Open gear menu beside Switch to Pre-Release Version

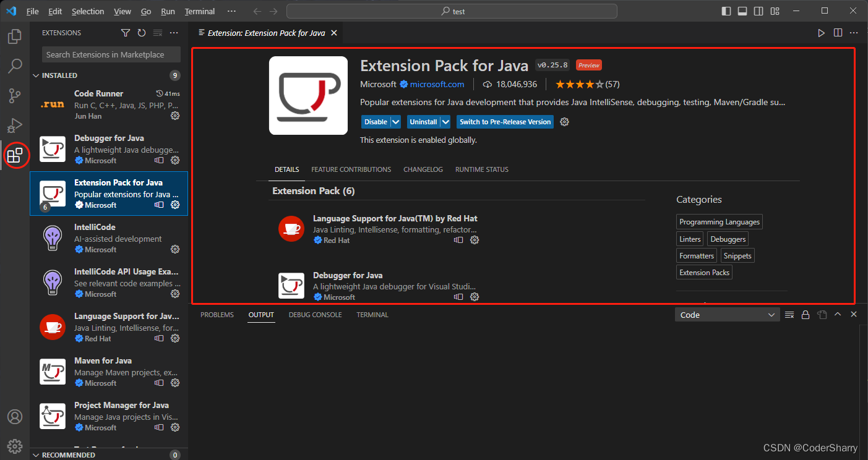click(564, 122)
